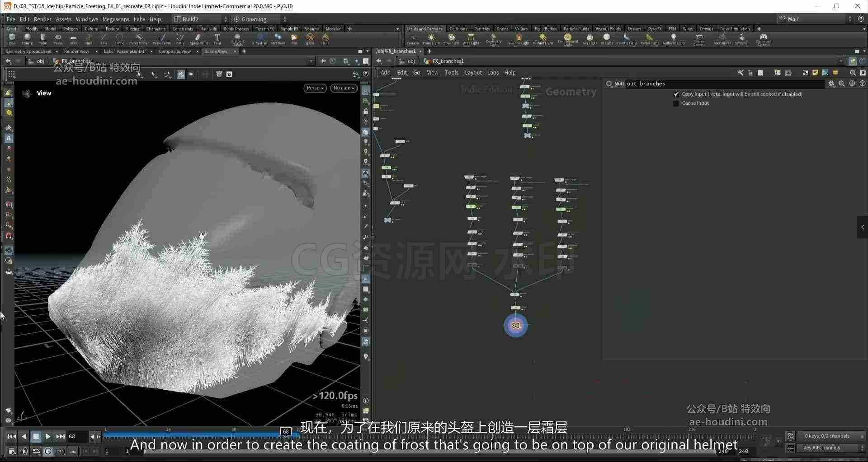
Task: Select the Font shelf tool
Action: [x=217, y=39]
